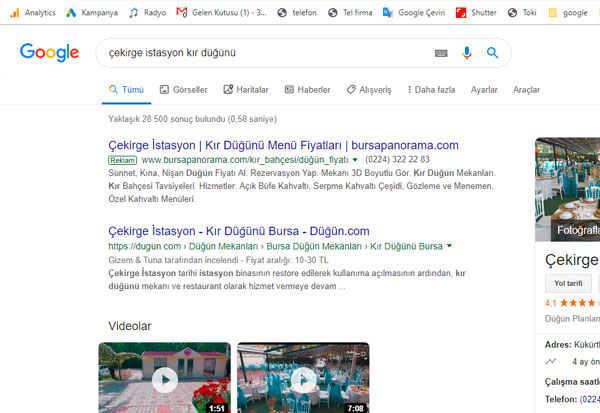Open the Google Çeviri bookmark
600x413 pixels.
pos(414,13)
